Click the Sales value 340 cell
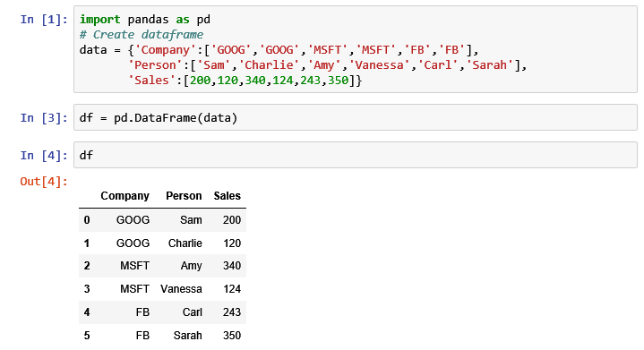Screen dimensions: 644x350 [232, 266]
